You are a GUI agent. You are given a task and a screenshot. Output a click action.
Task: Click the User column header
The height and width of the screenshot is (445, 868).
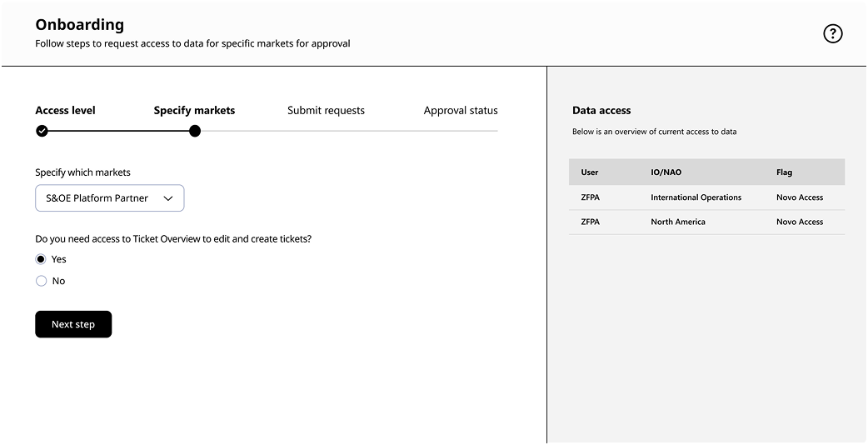[x=590, y=172]
